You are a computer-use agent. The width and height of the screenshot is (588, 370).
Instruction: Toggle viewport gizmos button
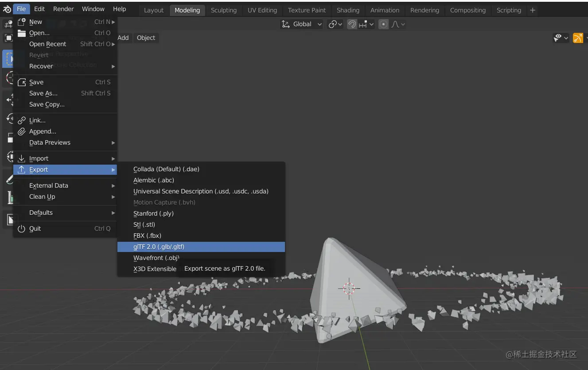578,38
